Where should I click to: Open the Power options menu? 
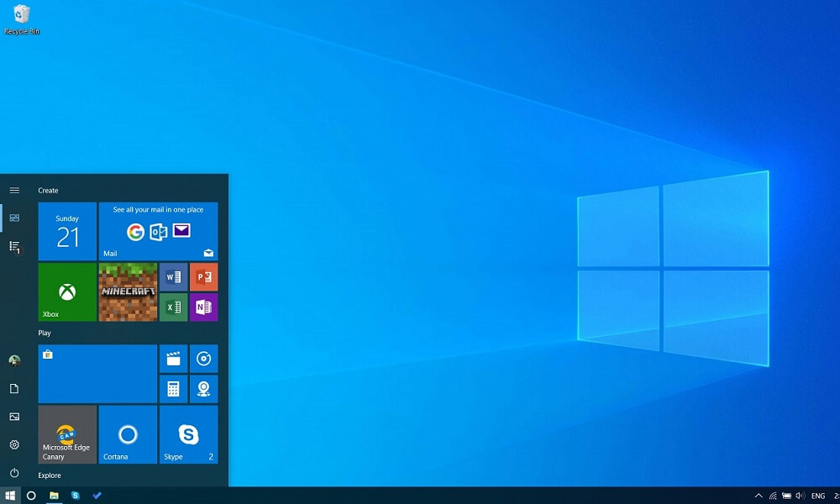(x=14, y=473)
